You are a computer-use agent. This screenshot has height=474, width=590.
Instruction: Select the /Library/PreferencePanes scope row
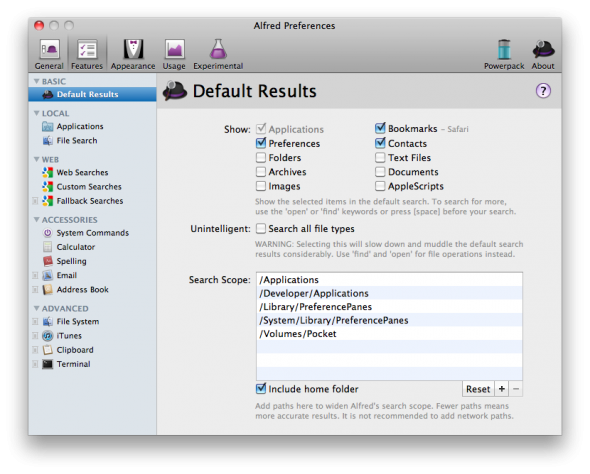[x=389, y=307]
